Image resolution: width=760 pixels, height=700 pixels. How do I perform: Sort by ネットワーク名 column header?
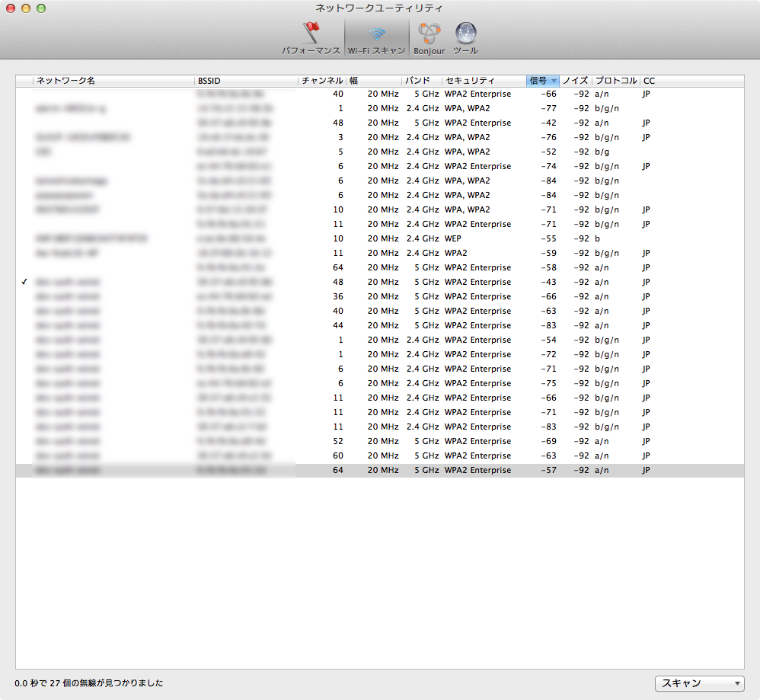click(x=114, y=81)
